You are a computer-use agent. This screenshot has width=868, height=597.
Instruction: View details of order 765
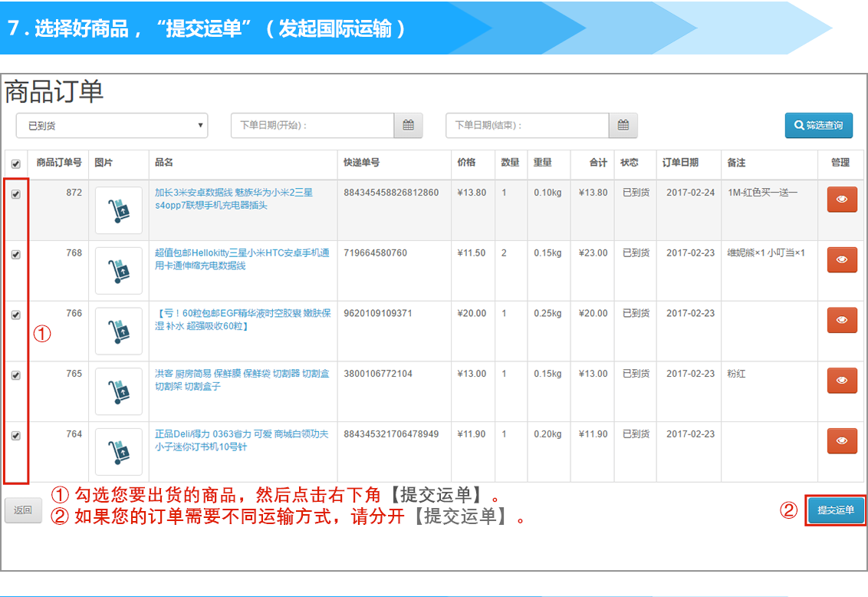click(x=842, y=381)
